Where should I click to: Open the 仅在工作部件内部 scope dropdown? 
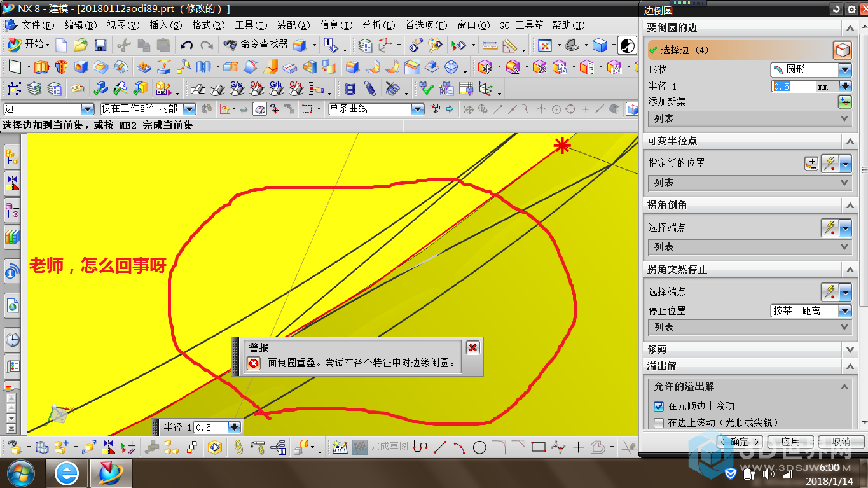(148, 109)
